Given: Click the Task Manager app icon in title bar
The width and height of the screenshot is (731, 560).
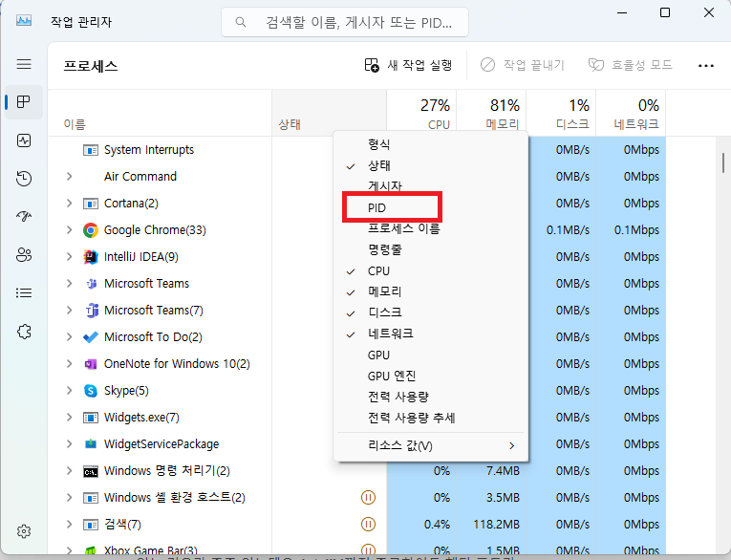Looking at the screenshot, I should [24, 20].
